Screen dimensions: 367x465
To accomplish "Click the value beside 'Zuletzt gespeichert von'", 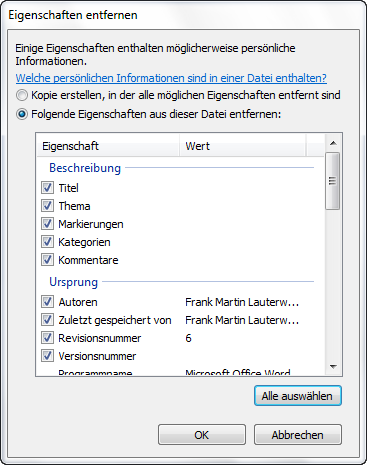I will (x=242, y=320).
